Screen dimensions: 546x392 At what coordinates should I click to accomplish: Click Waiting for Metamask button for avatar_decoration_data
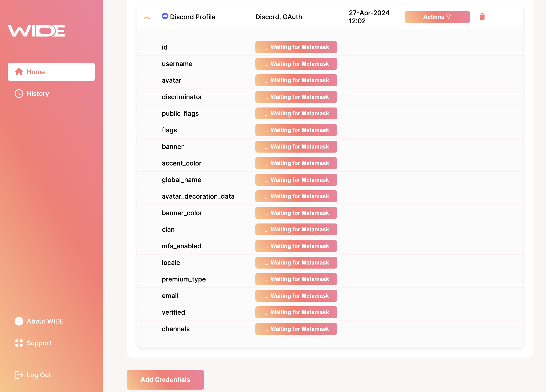coord(296,196)
